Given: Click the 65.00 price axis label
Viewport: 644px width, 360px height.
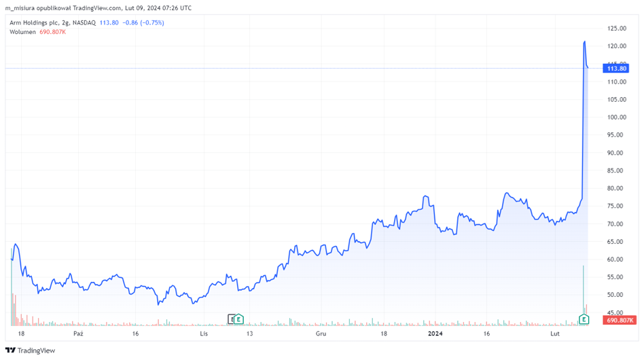Looking at the screenshot, I should pos(616,241).
